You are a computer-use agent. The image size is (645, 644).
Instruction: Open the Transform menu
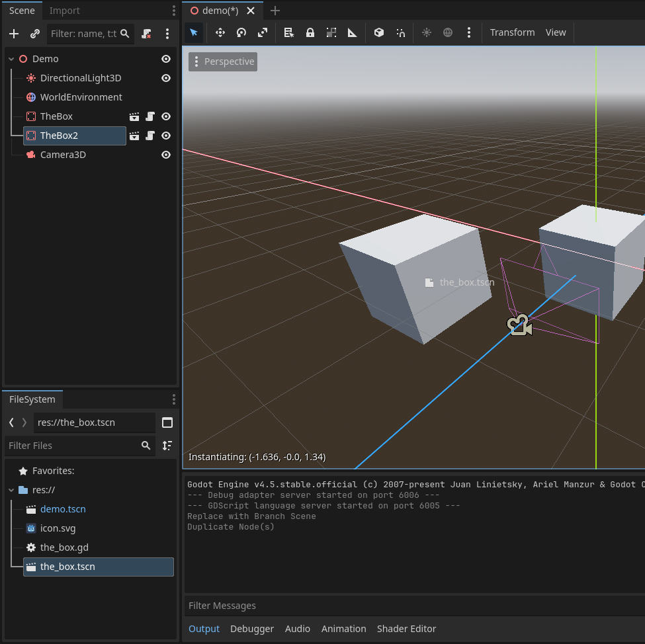pyautogui.click(x=512, y=32)
